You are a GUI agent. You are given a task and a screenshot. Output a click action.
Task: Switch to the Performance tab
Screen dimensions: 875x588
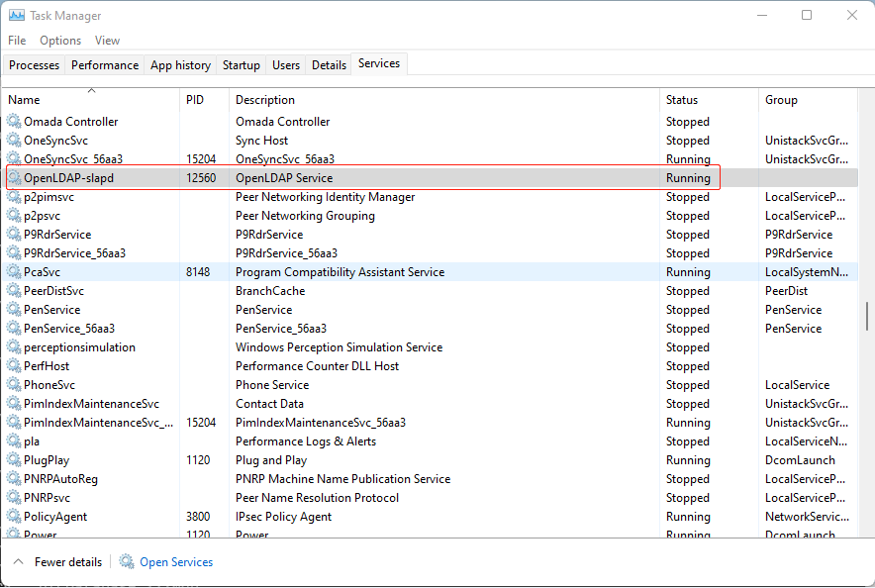pyautogui.click(x=105, y=65)
